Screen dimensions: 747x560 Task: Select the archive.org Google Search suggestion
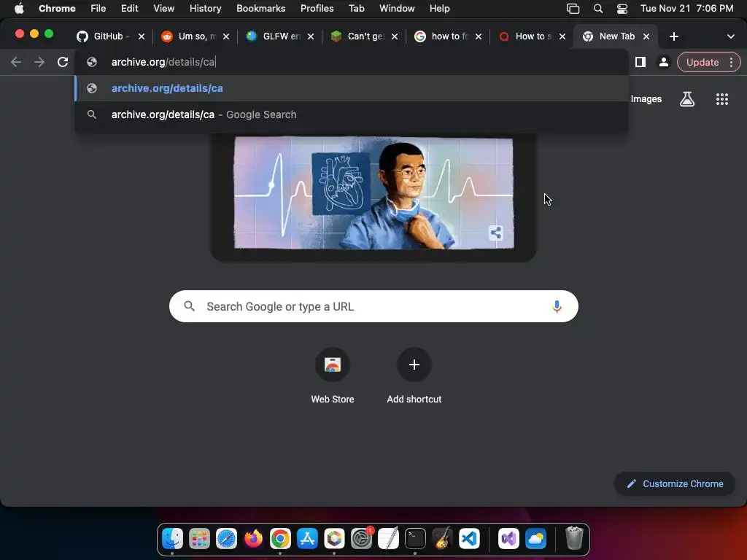(352, 114)
